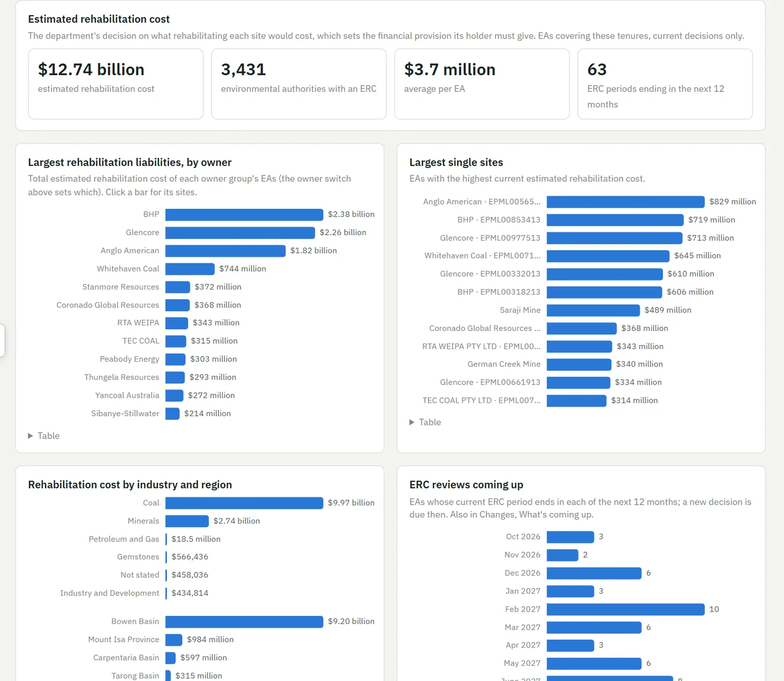Click the Yancoal Australia bar
The height and width of the screenshot is (681, 784).
tap(174, 395)
